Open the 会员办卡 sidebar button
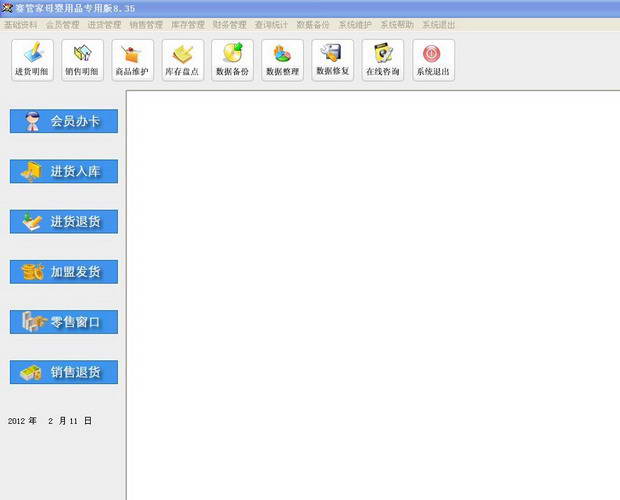Screen dimensions: 620x500 tap(64, 121)
